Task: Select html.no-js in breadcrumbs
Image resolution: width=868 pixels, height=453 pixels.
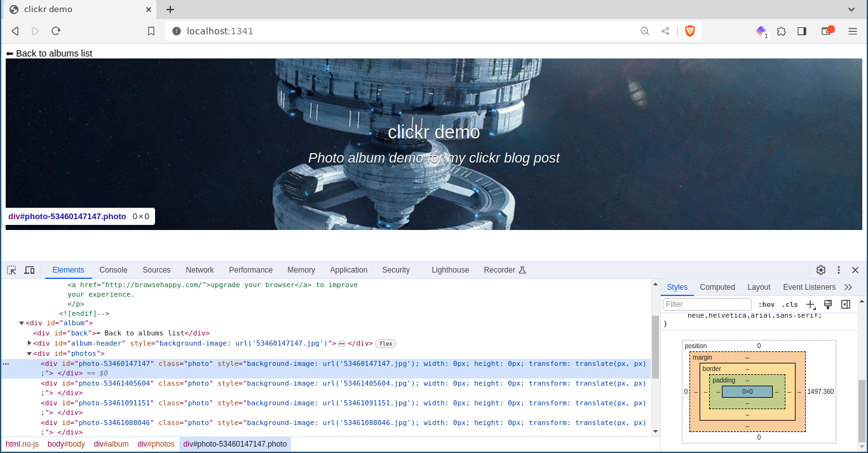Action: 22,444
